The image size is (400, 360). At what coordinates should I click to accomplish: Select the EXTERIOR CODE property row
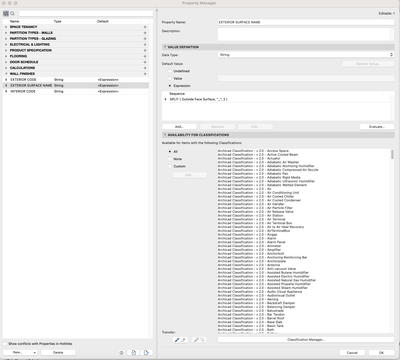click(x=76, y=80)
